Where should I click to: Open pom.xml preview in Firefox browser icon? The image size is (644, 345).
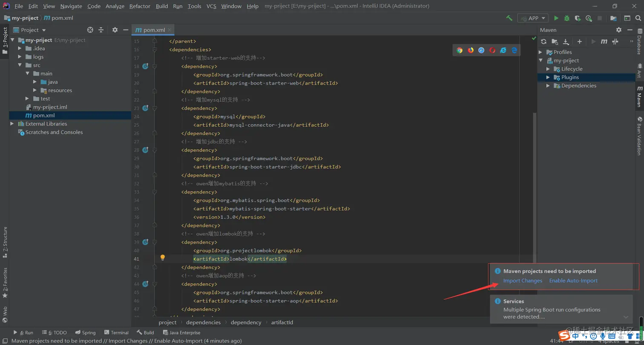pyautogui.click(x=471, y=50)
